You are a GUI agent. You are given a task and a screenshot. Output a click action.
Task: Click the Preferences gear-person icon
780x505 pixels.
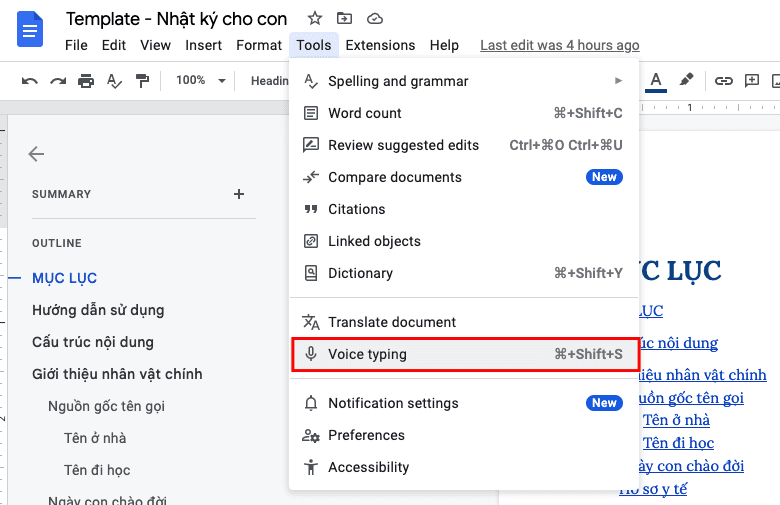(311, 435)
